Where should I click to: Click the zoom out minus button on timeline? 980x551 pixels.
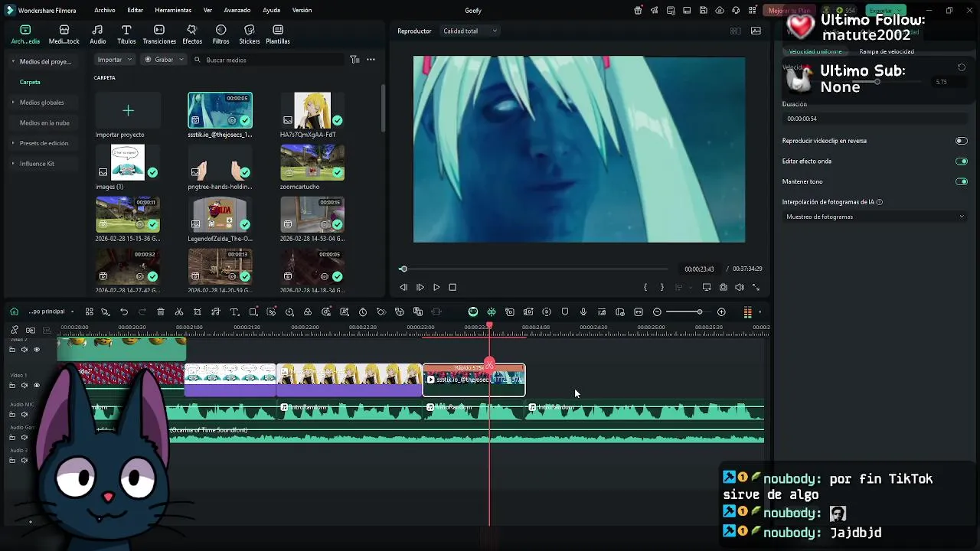[657, 312]
